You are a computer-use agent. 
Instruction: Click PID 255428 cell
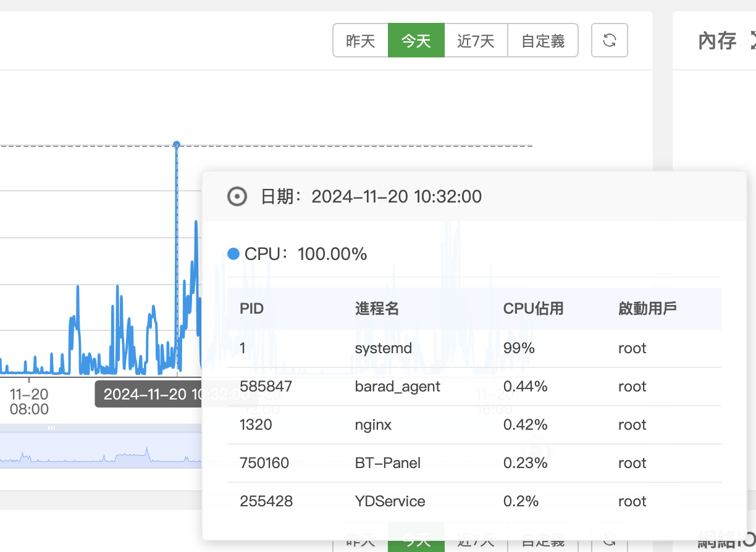click(266, 501)
